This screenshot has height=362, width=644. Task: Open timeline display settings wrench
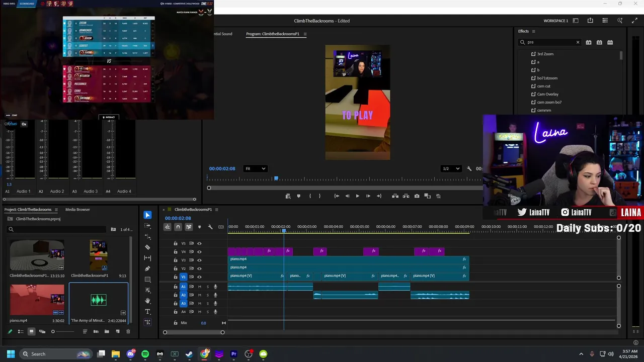(210, 227)
